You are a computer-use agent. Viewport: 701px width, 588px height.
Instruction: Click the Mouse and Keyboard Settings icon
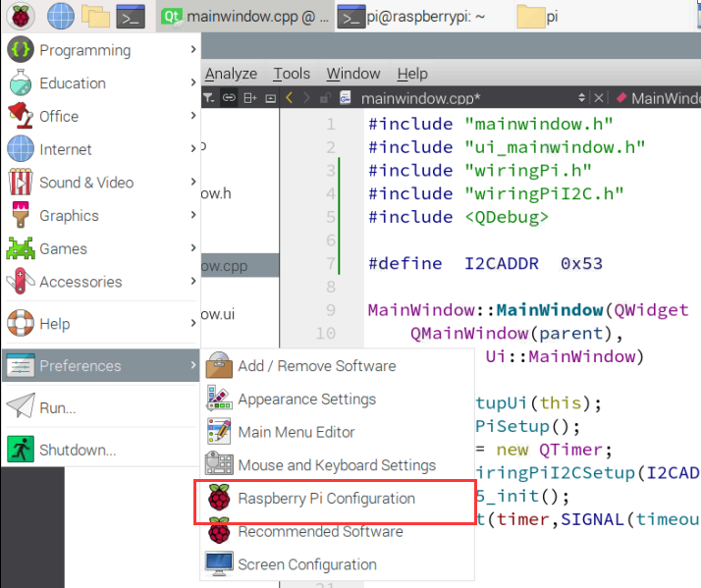click(x=219, y=463)
